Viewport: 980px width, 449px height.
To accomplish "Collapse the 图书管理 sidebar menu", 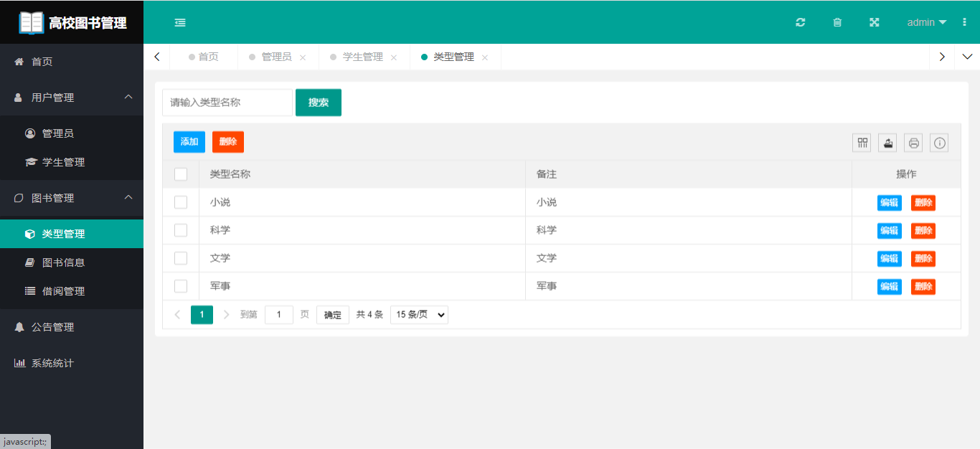I will click(x=72, y=198).
